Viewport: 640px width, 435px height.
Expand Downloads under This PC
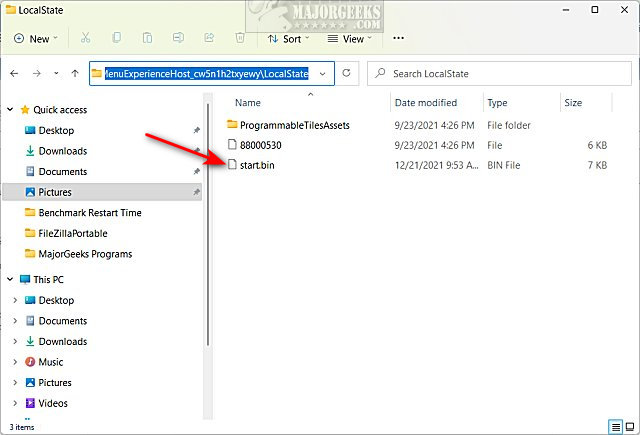[x=15, y=341]
